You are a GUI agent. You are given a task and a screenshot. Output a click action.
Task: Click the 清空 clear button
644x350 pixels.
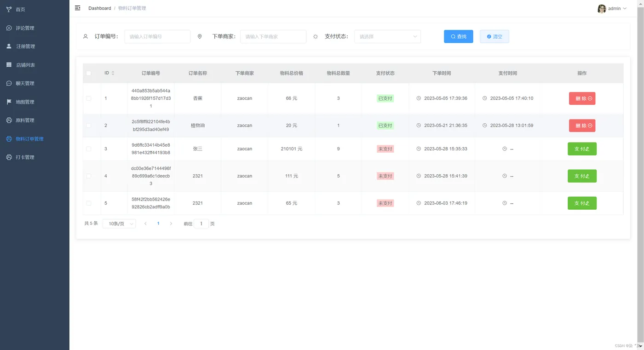coord(494,36)
